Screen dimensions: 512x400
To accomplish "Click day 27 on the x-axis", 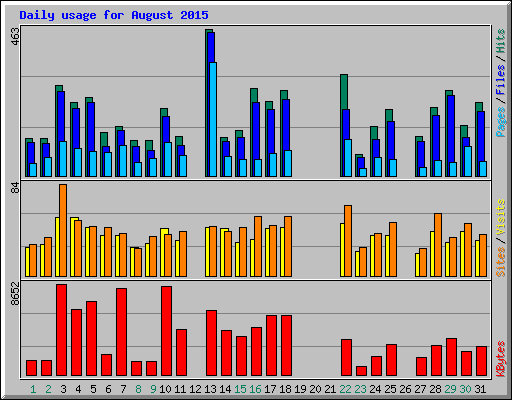I will 420,389.
